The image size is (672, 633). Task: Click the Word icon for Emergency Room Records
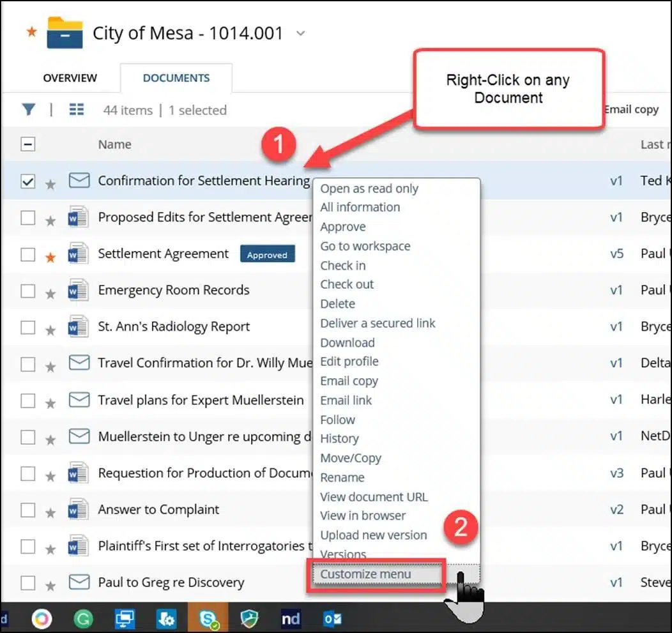coord(79,290)
